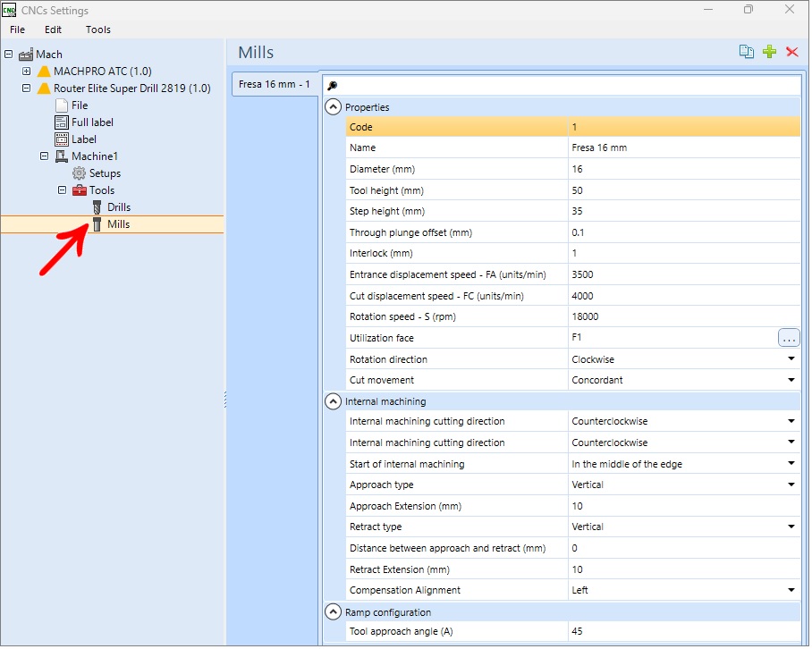Edit the Interlock (mm) value
The height and width of the screenshot is (649, 812).
click(x=683, y=254)
